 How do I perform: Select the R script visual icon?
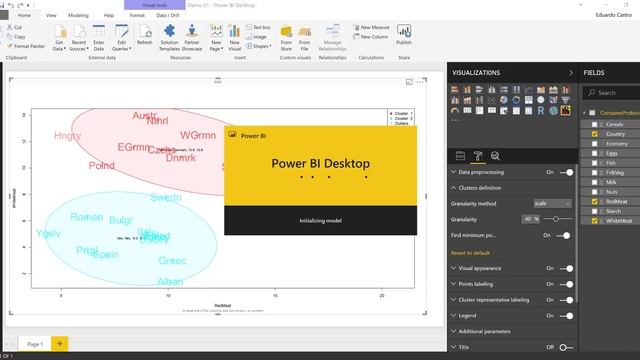541,111
